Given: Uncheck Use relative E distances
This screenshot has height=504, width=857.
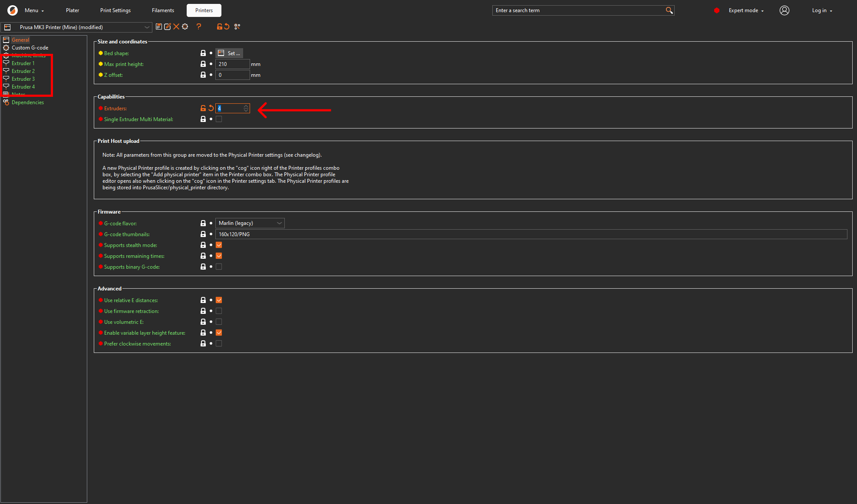Looking at the screenshot, I should coord(219,300).
